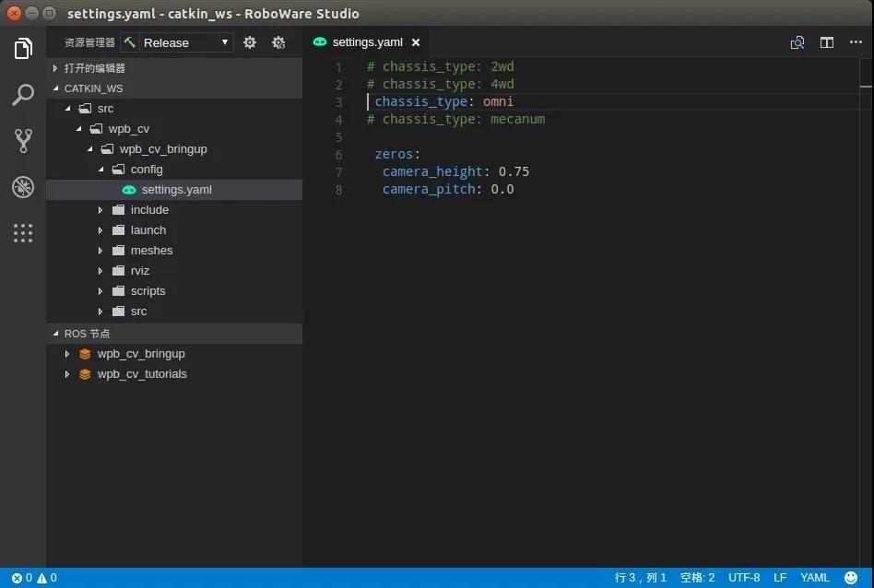This screenshot has width=874, height=588.
Task: Click the chassis_type: omni line
Action: pos(443,101)
